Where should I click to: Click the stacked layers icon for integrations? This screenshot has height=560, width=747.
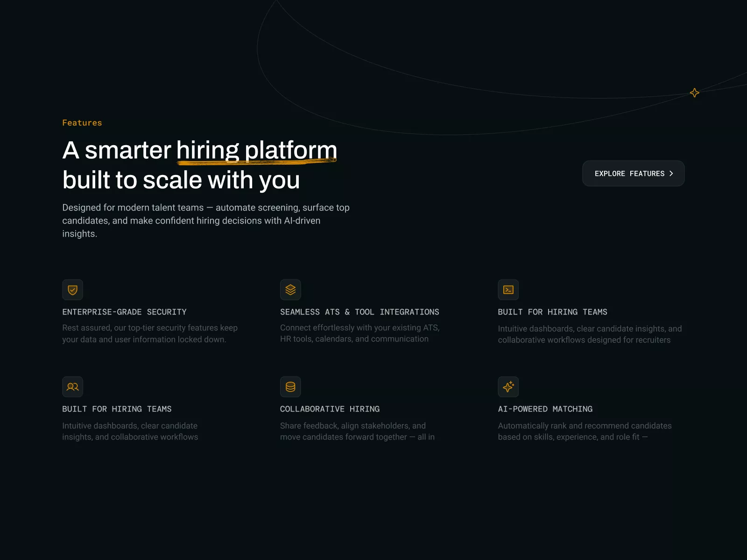coord(290,290)
